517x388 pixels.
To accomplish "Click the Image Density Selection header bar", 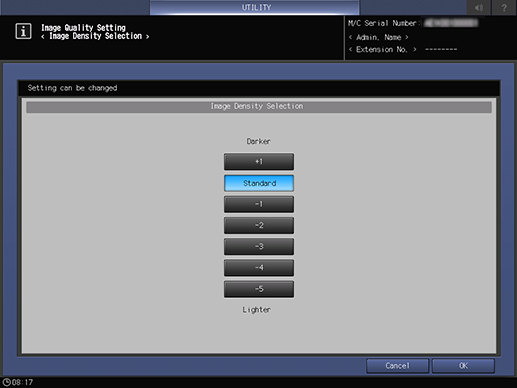I will 259,107.
